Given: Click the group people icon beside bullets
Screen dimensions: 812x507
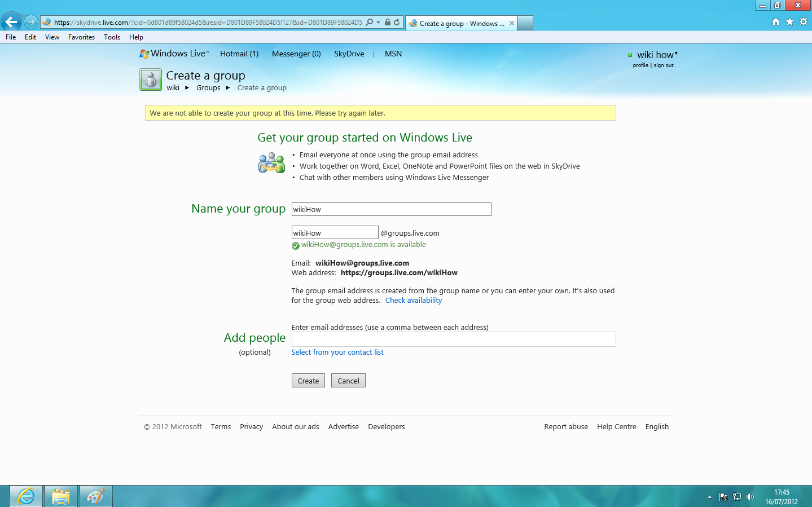Looking at the screenshot, I should [271, 163].
